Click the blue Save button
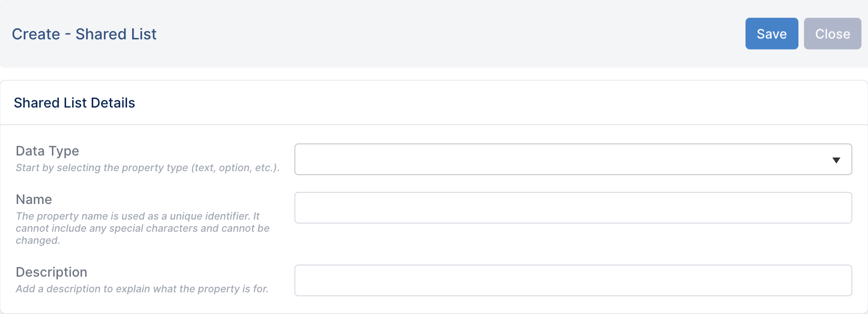 (772, 34)
